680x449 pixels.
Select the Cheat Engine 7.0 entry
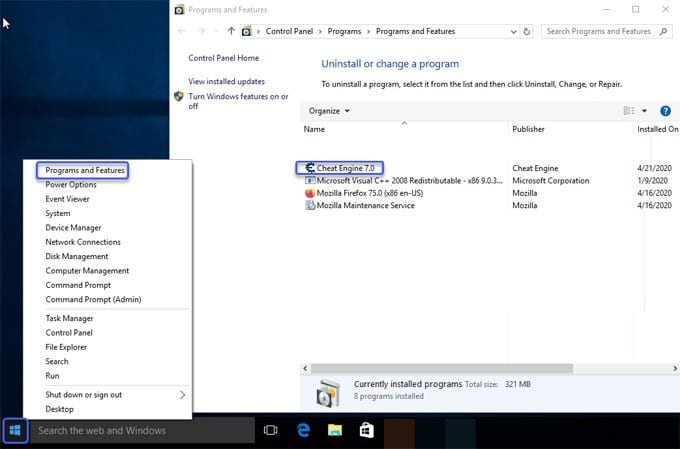(x=340, y=168)
